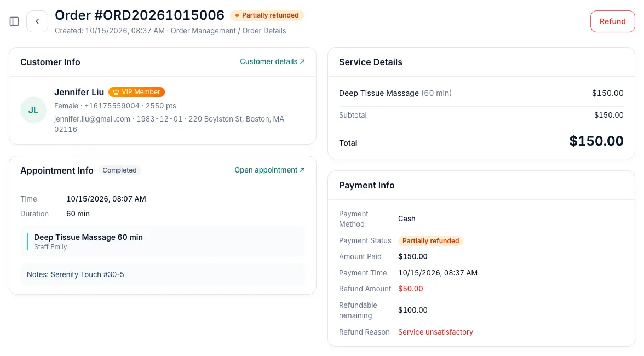The height and width of the screenshot is (356, 644).
Task: Click the Created: 10/15/2026, 08:37 AM text
Action: click(x=110, y=31)
